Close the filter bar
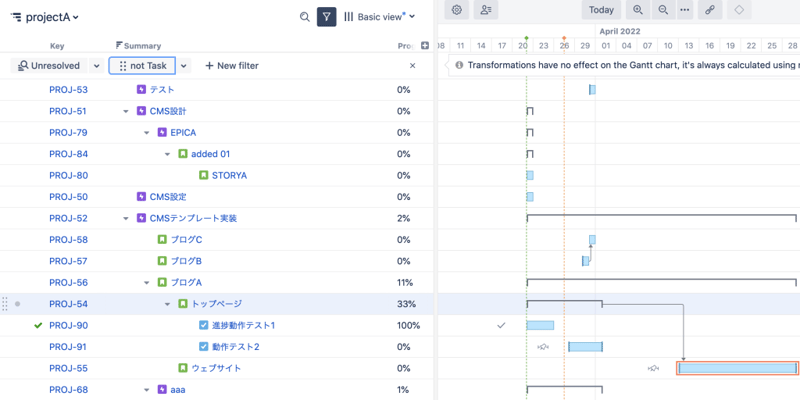Viewport: 800px width, 400px height. click(413, 65)
